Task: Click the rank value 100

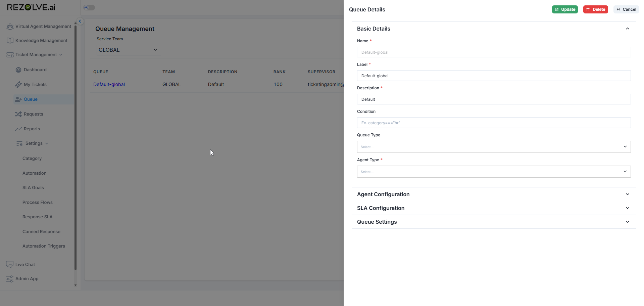Action: tap(278, 85)
